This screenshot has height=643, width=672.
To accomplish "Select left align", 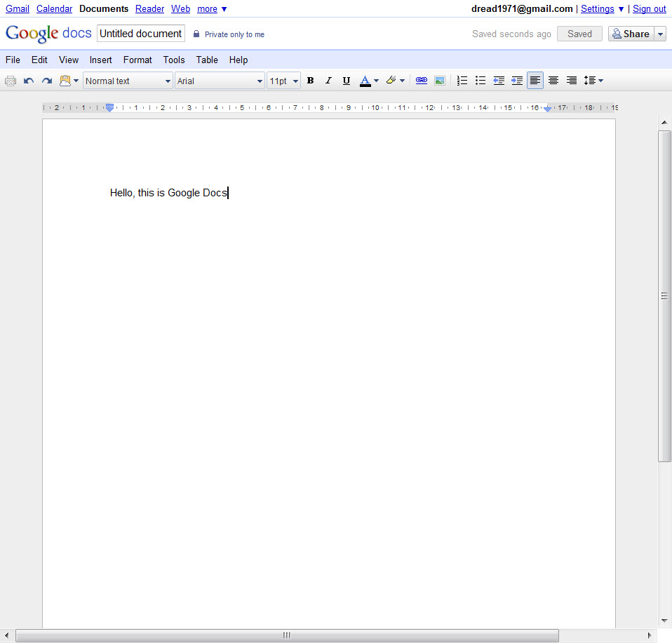I will (x=535, y=81).
